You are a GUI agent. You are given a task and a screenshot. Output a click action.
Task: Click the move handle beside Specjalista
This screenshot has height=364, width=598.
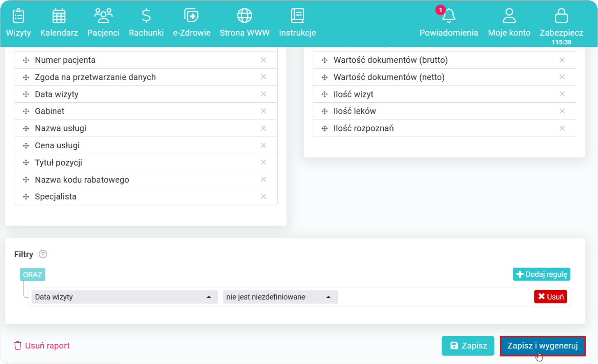tap(26, 197)
